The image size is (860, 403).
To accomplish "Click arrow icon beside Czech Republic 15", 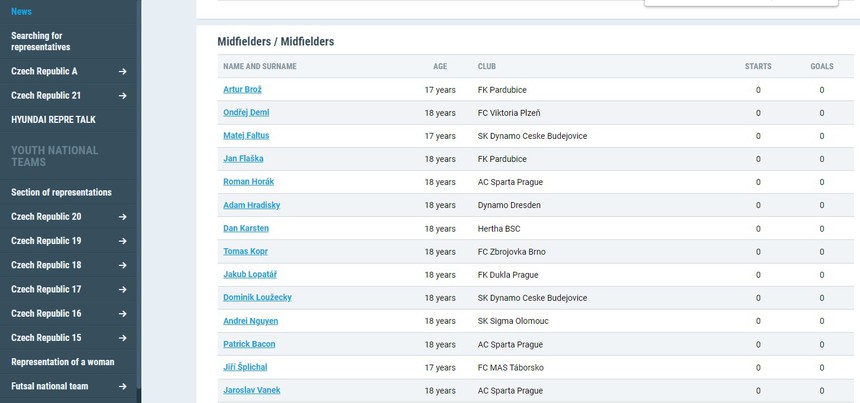I will click(122, 338).
